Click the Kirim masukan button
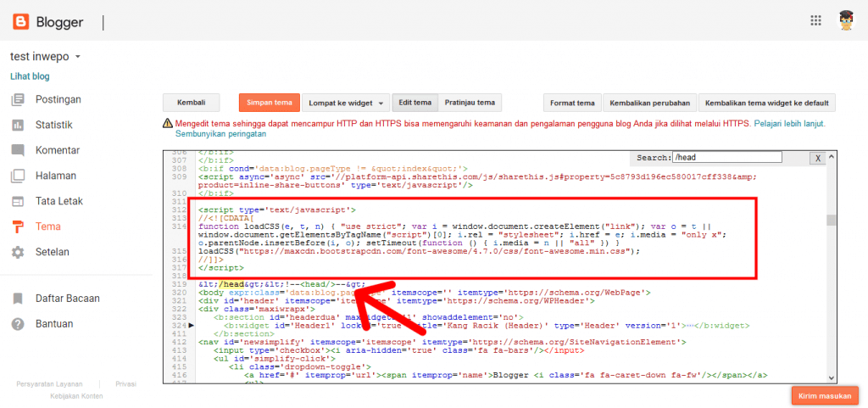Image resolution: width=868 pixels, height=408 pixels. (825, 396)
